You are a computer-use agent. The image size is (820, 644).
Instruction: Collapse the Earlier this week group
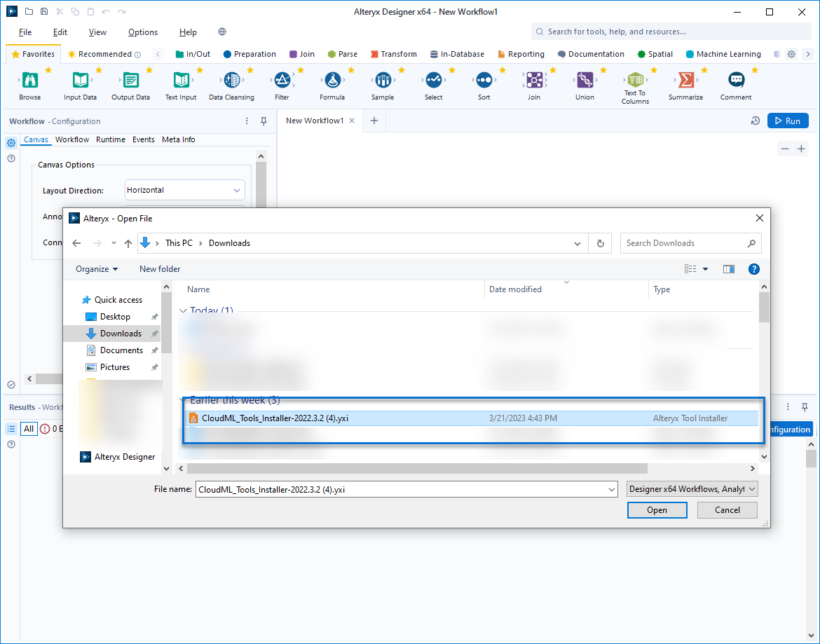click(x=185, y=400)
